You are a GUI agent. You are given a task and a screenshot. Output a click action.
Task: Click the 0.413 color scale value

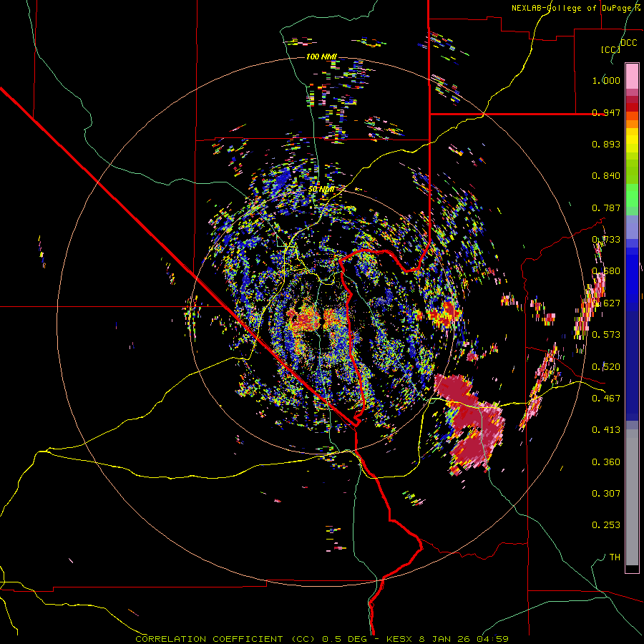(x=606, y=430)
